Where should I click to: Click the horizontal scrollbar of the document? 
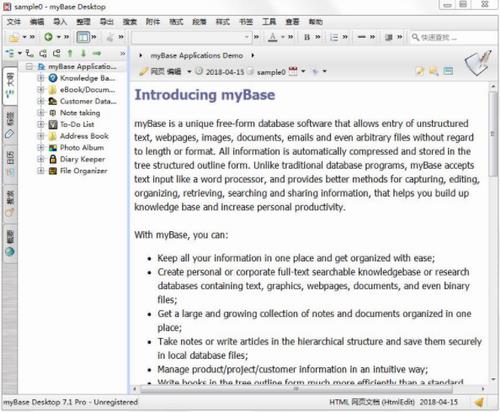coord(296,389)
